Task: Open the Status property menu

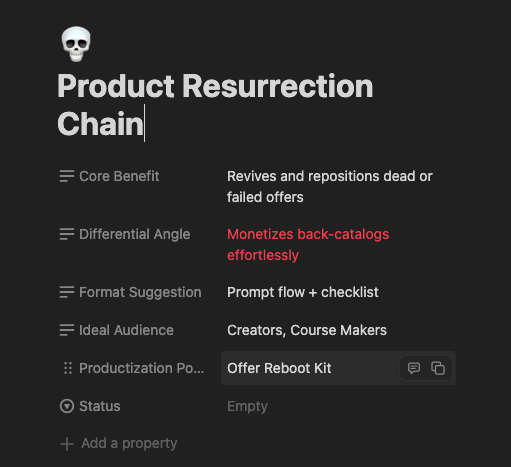Action: point(100,406)
